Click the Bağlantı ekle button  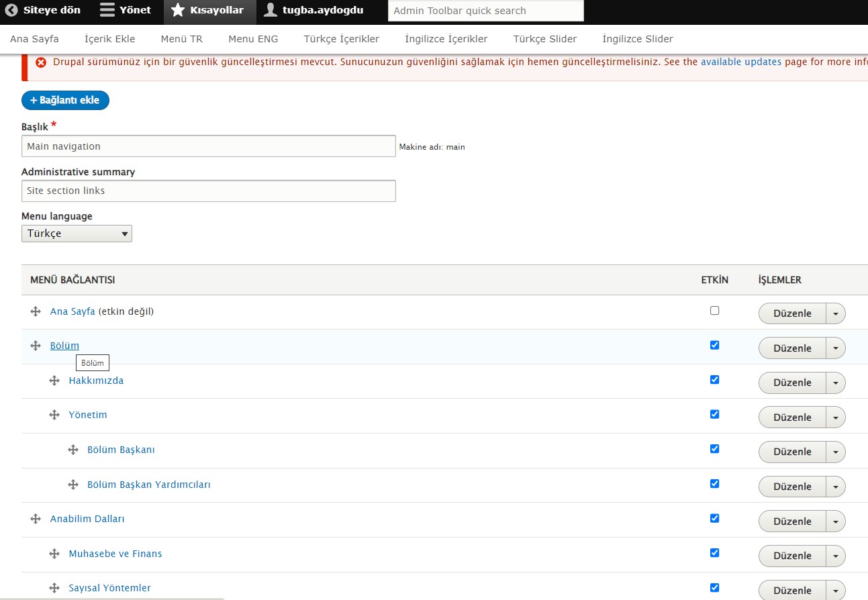[65, 100]
